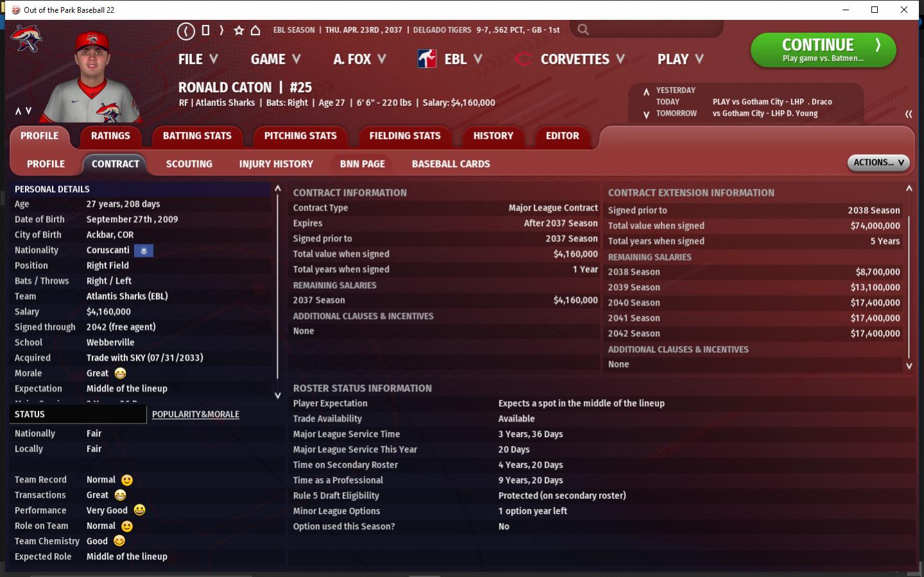The width and height of the screenshot is (924, 577).
Task: Select next player with down arrow
Action: click(x=28, y=110)
